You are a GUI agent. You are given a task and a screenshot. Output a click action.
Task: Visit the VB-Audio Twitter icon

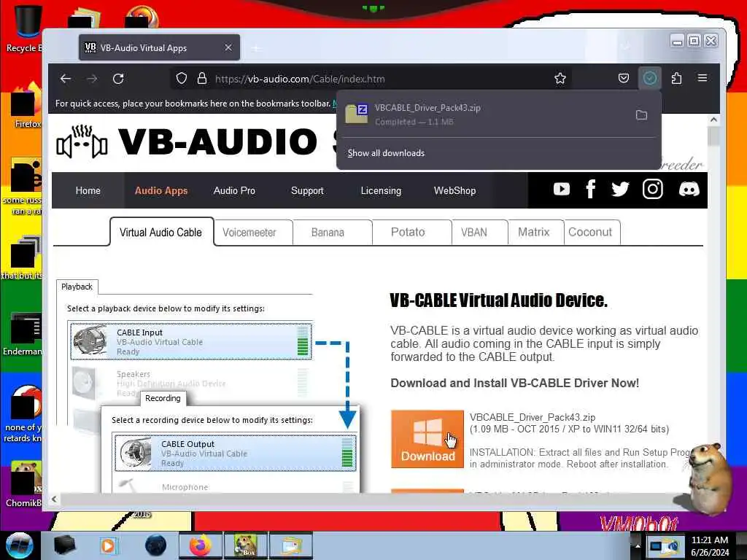tap(620, 190)
